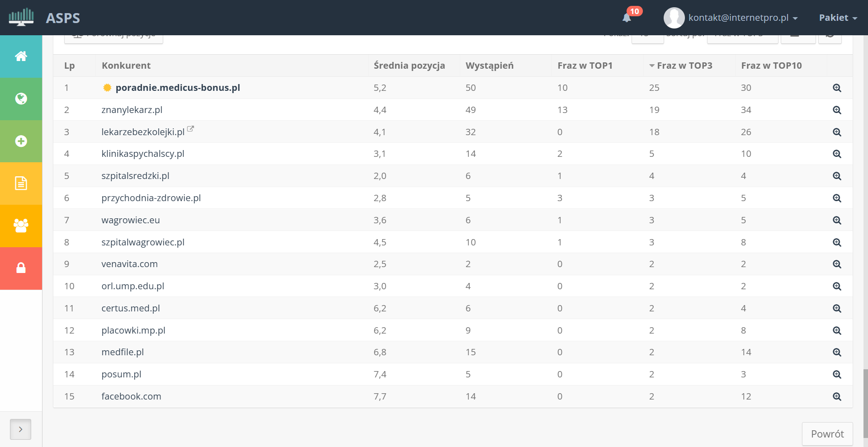Open external link icon beside lekarzebezkolejki.pl
The height and width of the screenshot is (447, 868).
tap(190, 129)
